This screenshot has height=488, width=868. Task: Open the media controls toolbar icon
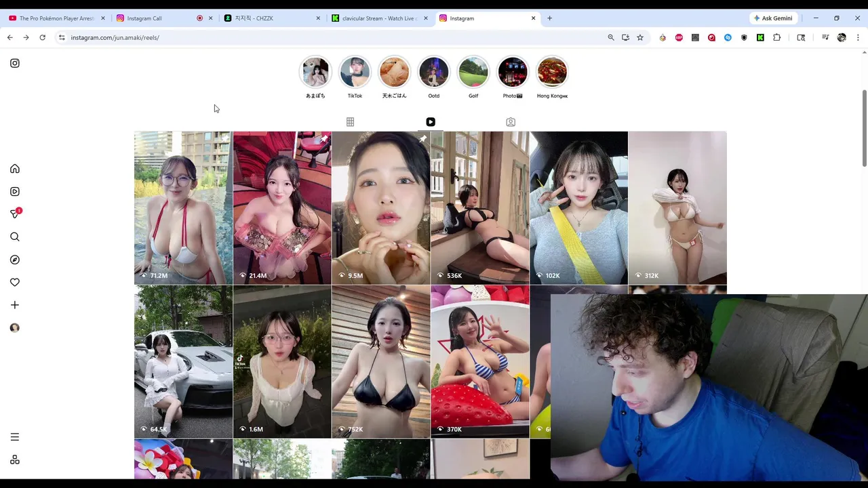(825, 37)
